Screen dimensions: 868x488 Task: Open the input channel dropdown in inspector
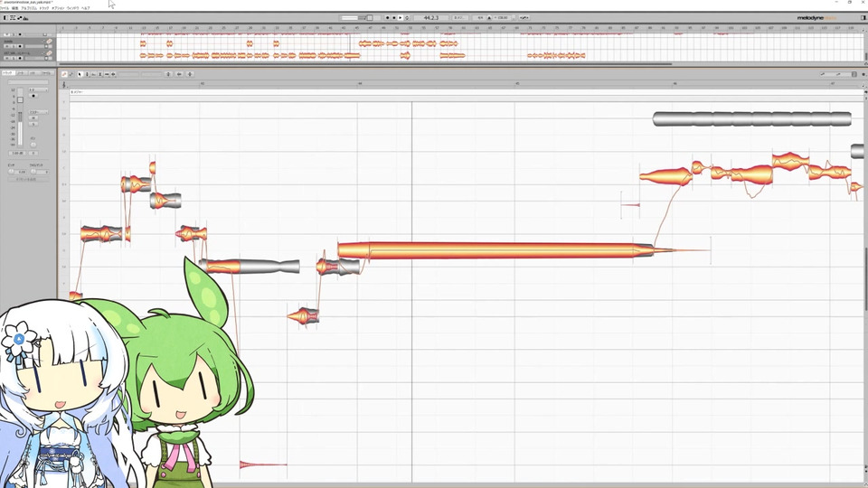38,89
